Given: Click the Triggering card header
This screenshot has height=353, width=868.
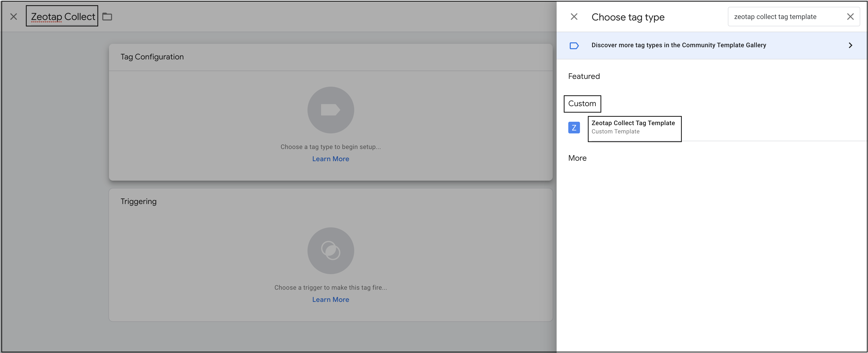Looking at the screenshot, I should [138, 201].
